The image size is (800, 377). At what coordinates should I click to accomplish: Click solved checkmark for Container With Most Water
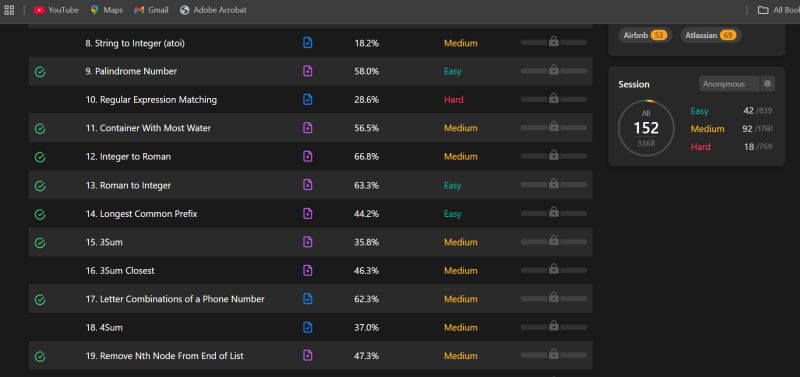tap(40, 129)
